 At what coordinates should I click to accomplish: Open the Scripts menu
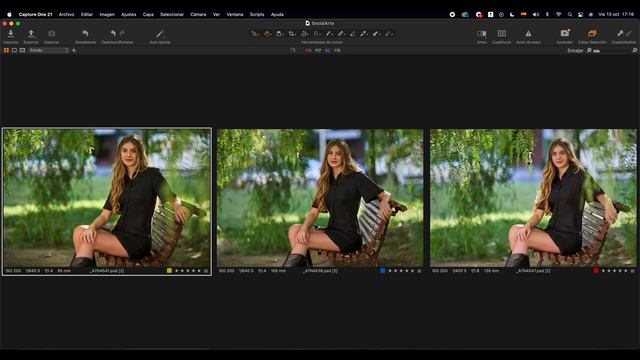point(257,14)
